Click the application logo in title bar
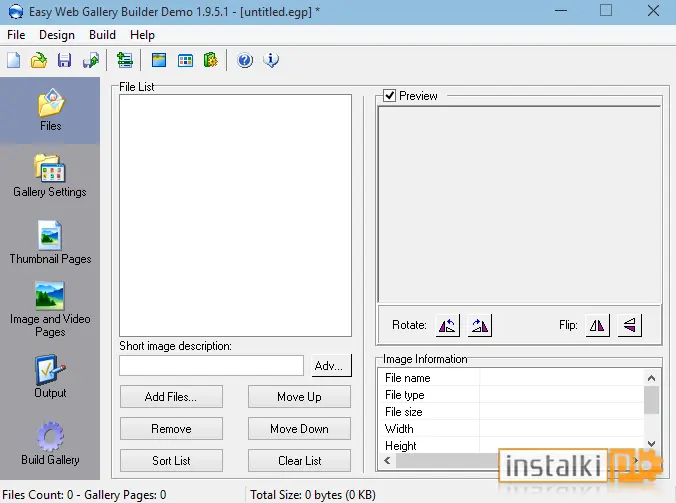The height and width of the screenshot is (503, 676). [16, 11]
